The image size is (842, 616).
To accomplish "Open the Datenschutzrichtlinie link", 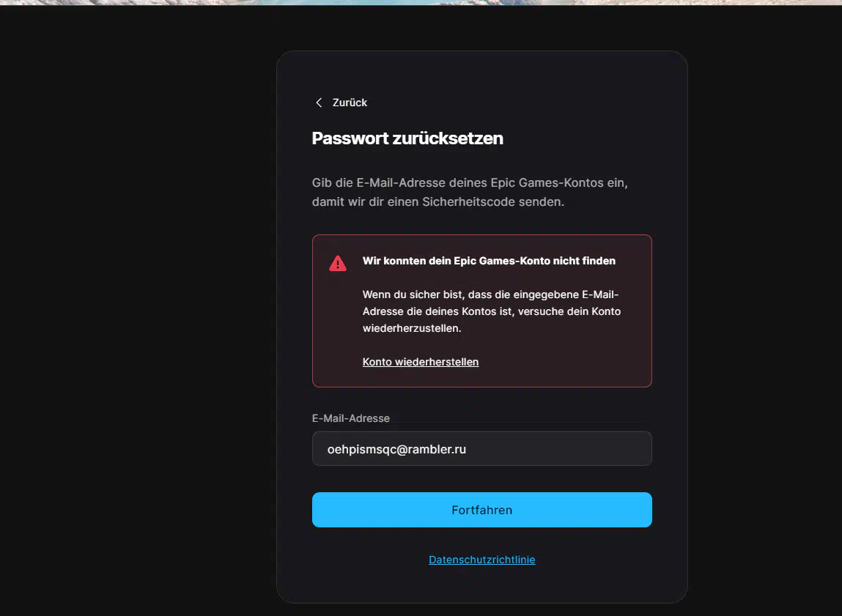I will [x=481, y=560].
